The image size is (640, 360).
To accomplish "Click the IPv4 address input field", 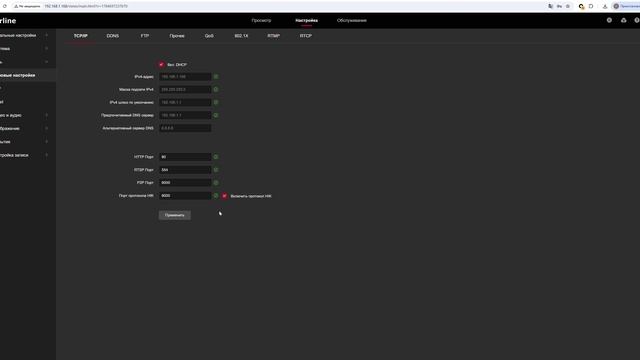I will tap(185, 77).
